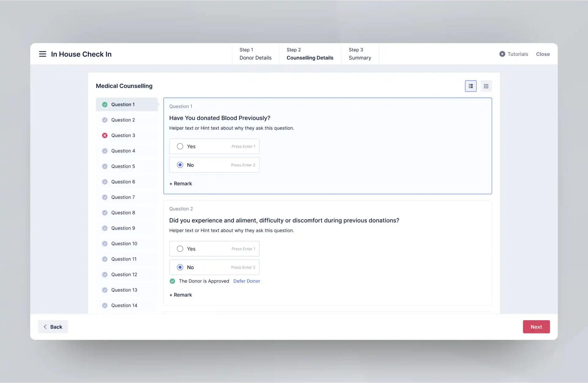Expand the Remark section for Question 2
The image size is (588, 383).
pyautogui.click(x=180, y=295)
